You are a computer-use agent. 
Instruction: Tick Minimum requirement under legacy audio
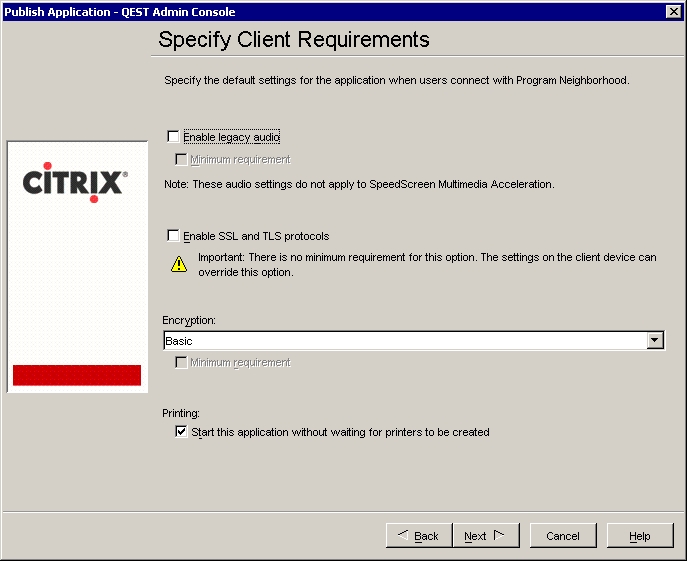click(181, 160)
